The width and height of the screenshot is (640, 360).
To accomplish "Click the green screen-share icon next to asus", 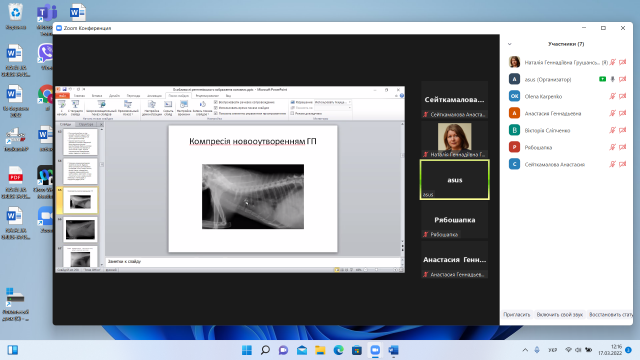I will pos(602,79).
